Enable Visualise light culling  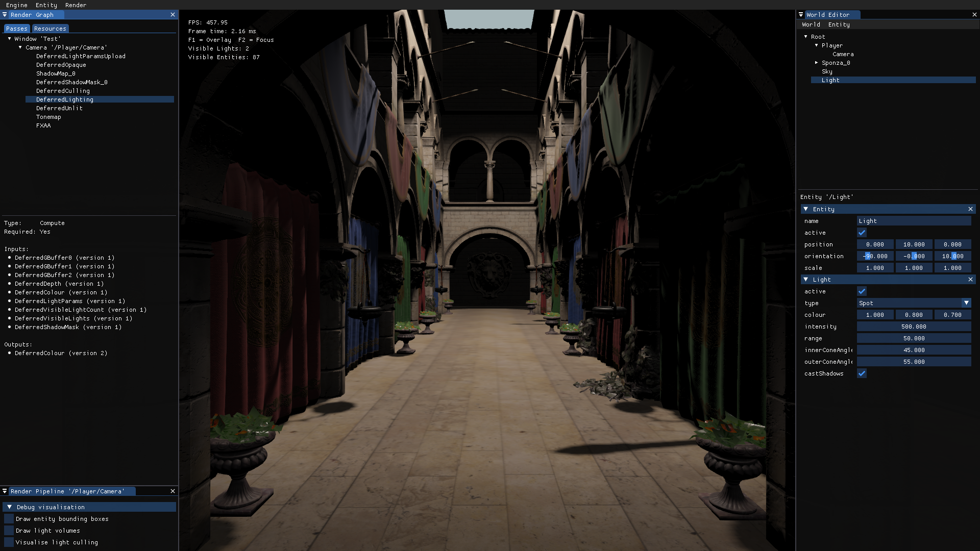click(x=9, y=542)
